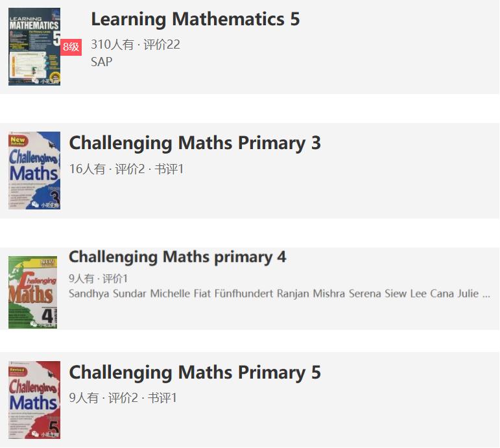
Task: Open the green Challenging Maths 4 cover
Action: click(x=32, y=292)
